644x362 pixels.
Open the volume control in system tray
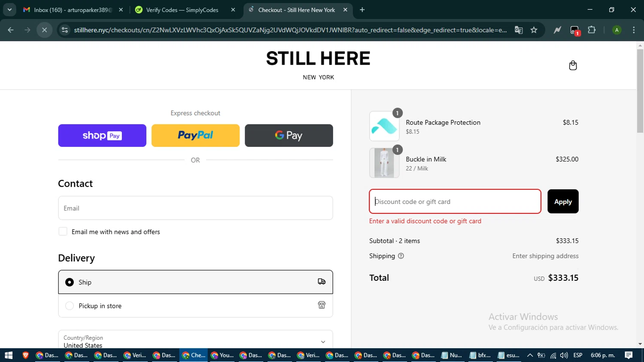pyautogui.click(x=564, y=355)
